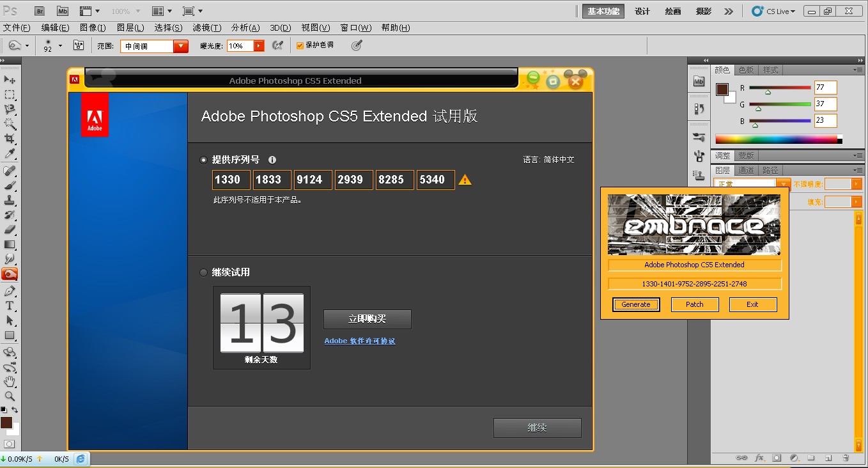Image resolution: width=868 pixels, height=468 pixels.
Task: Select the Move tool
Action: click(10, 80)
